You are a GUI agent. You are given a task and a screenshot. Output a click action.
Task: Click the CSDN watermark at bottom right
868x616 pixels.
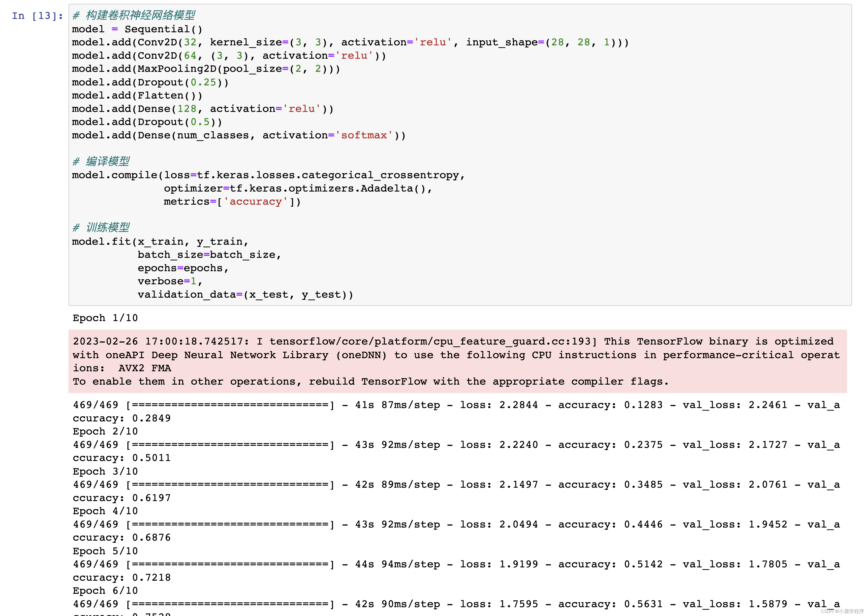842,611
